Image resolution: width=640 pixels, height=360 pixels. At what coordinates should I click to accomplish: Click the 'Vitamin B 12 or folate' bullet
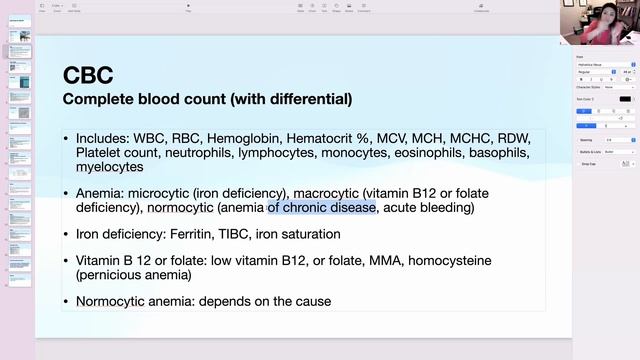pyautogui.click(x=284, y=267)
